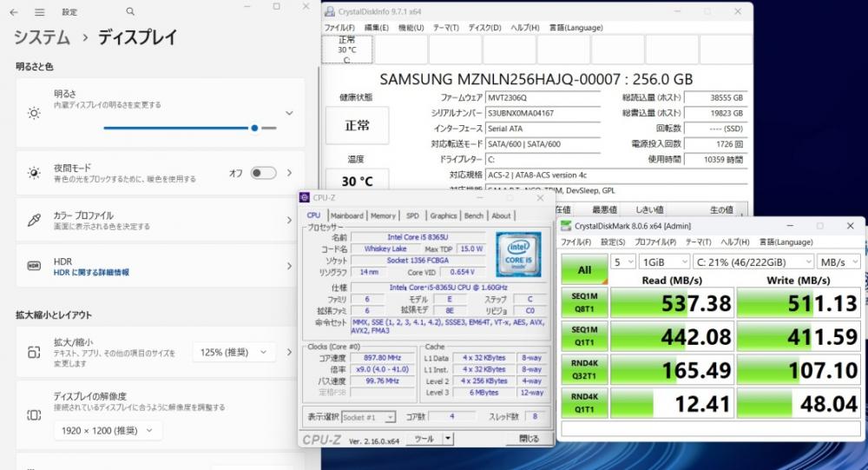Open the 拡大/縮小 detail arrow
Screen dimensions: 868x470
pyautogui.click(x=290, y=352)
